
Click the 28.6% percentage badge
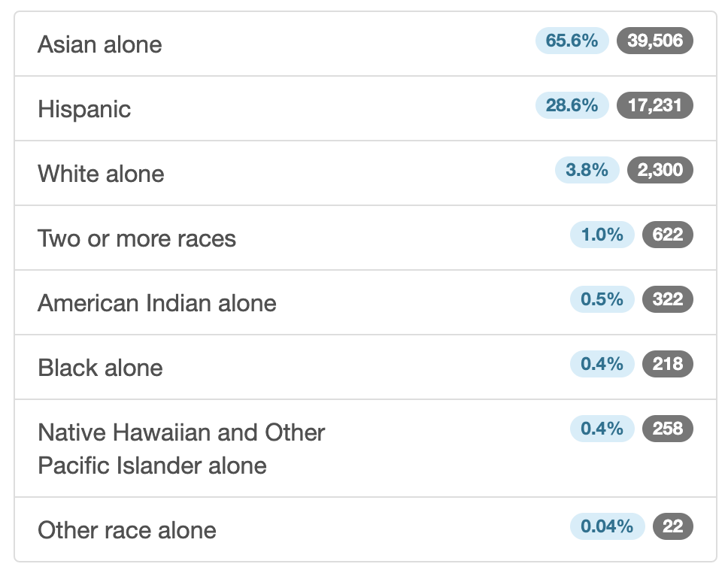click(572, 105)
